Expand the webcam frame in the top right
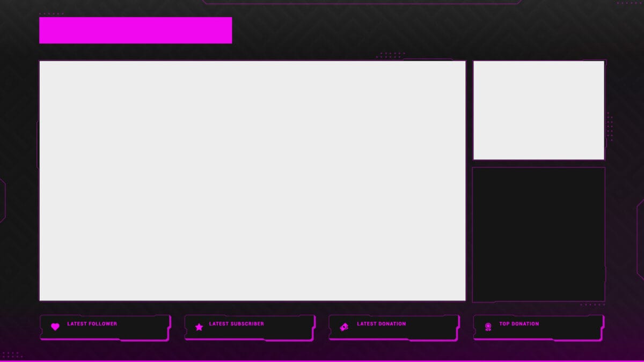644x362 pixels. point(538,109)
